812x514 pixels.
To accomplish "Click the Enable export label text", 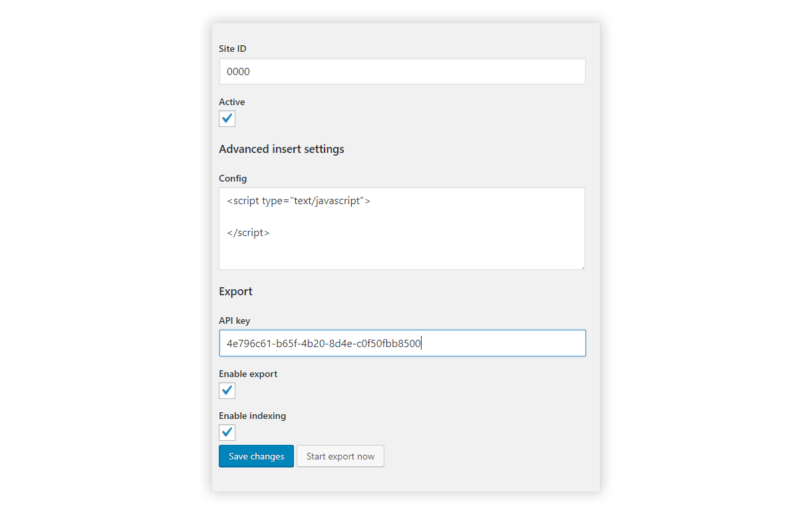I will [x=249, y=374].
